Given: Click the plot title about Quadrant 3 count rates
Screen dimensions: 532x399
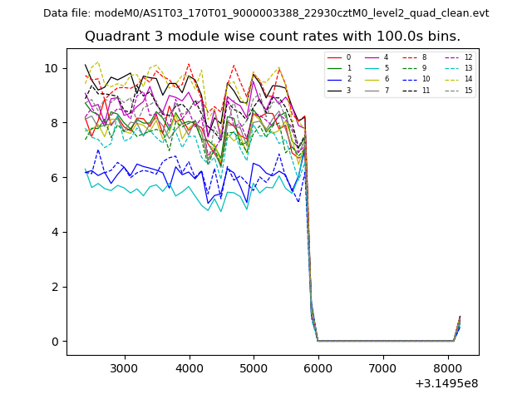Looking at the screenshot, I should [273, 37].
